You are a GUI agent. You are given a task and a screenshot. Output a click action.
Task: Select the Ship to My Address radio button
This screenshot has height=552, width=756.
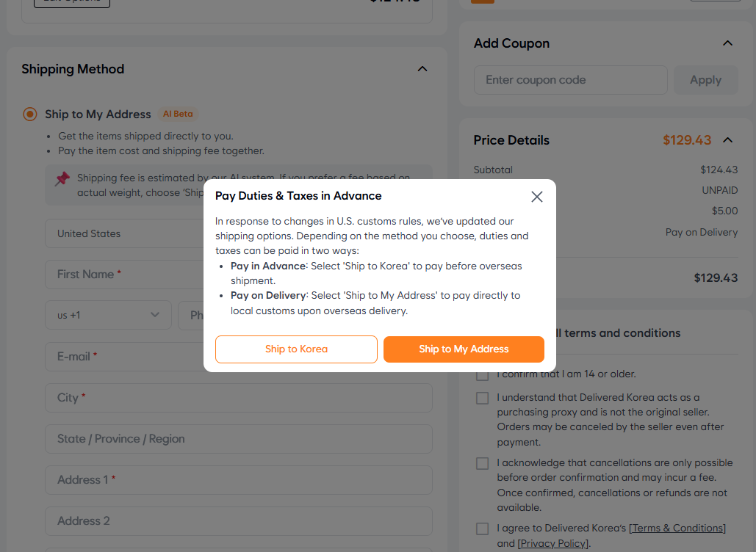[x=30, y=115]
